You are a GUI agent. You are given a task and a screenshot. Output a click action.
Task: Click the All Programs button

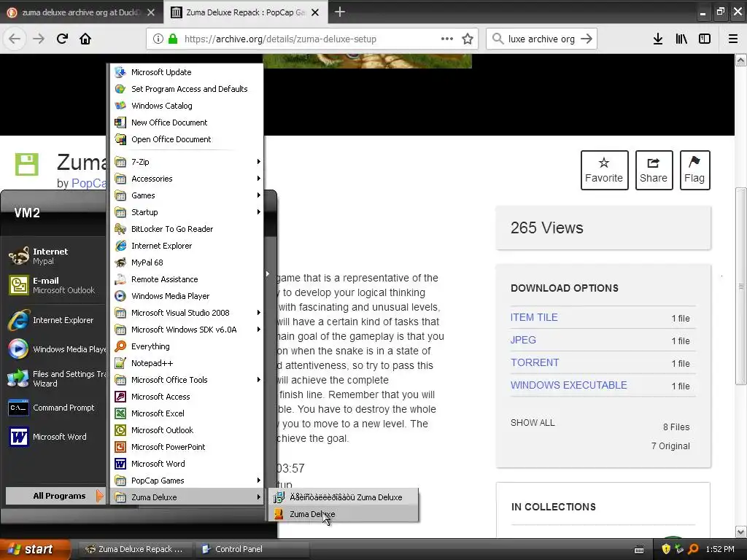[x=55, y=496]
